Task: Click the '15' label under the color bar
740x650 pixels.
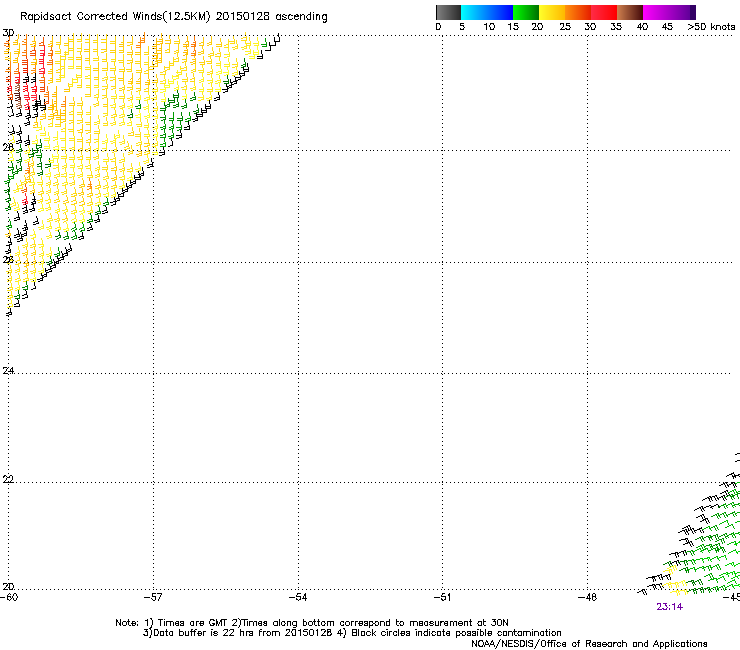Action: (513, 27)
